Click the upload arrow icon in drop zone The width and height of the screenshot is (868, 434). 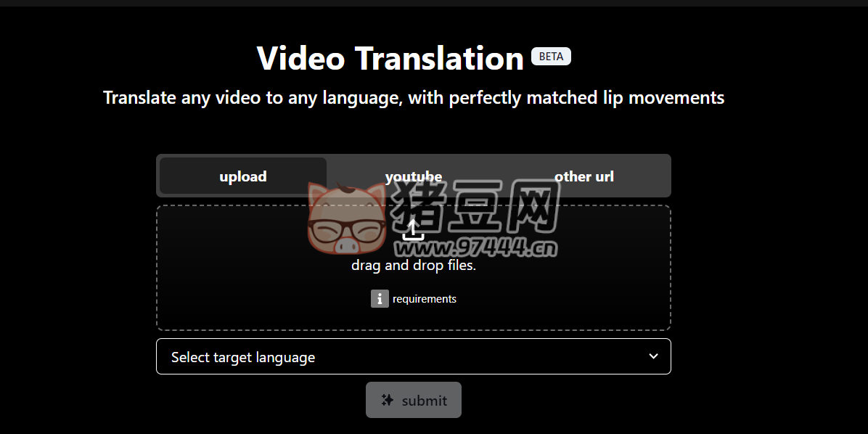pos(413,229)
